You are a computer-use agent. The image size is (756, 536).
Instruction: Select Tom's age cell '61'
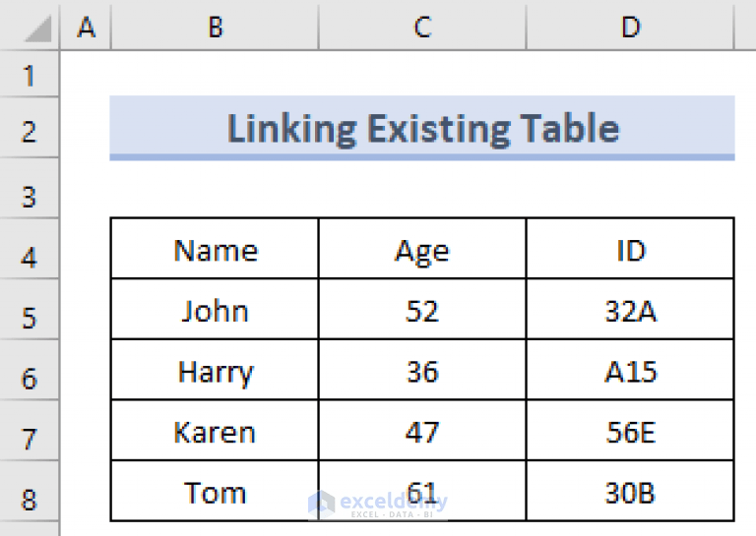pos(422,491)
